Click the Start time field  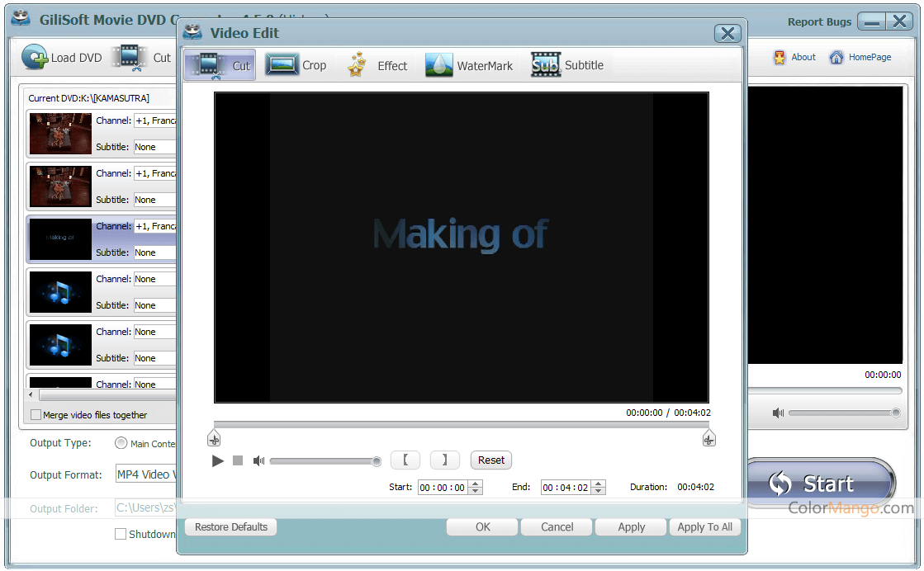point(443,488)
